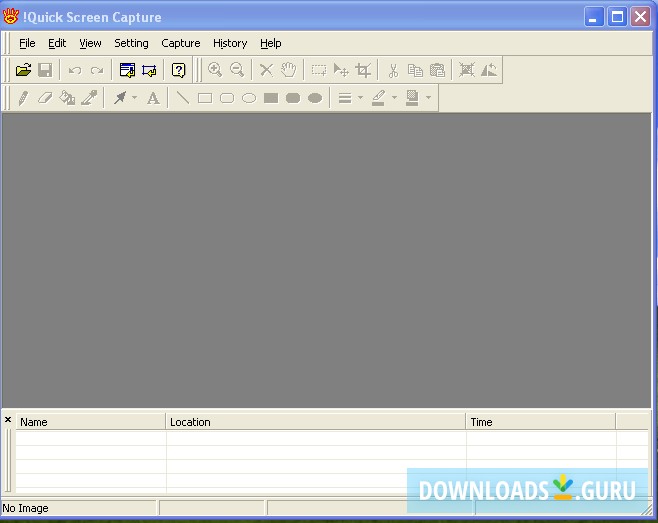Image resolution: width=658 pixels, height=523 pixels.
Task: Expand the line width dropdown arrow
Action: coord(360,98)
